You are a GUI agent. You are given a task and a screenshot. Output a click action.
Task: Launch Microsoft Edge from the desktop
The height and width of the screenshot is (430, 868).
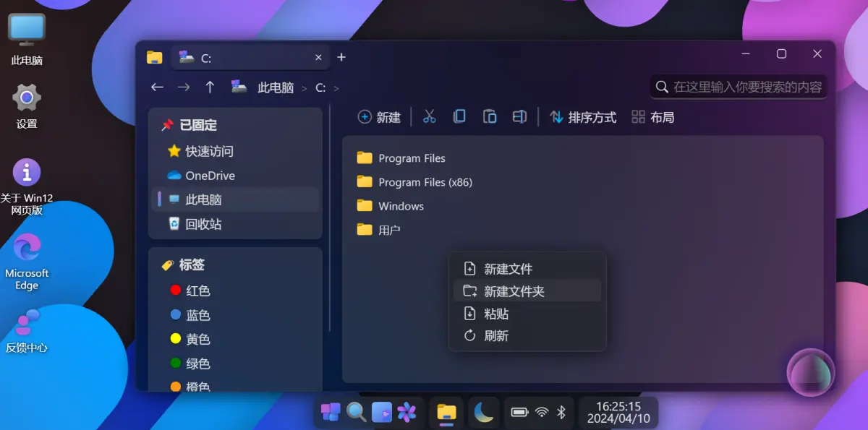pos(27,262)
